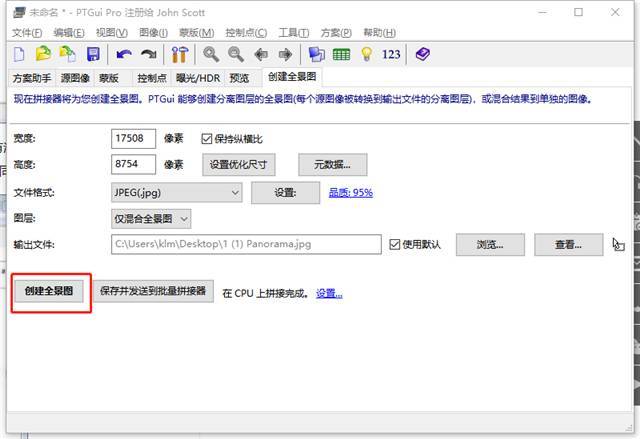Click the 宽度 field showing 17508
The width and height of the screenshot is (640, 439).
tap(133, 138)
